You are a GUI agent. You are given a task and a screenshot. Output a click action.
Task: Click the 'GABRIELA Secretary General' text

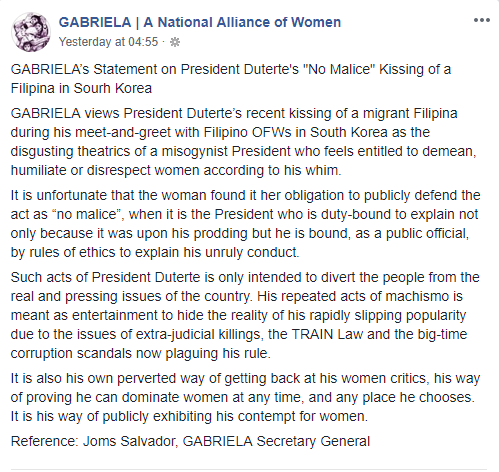(276, 441)
